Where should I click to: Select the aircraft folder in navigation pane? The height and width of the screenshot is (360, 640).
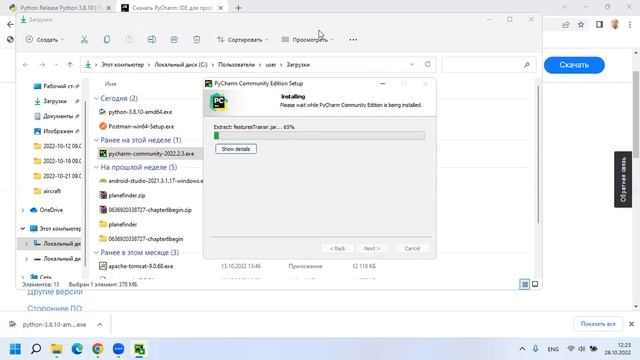click(x=52, y=191)
